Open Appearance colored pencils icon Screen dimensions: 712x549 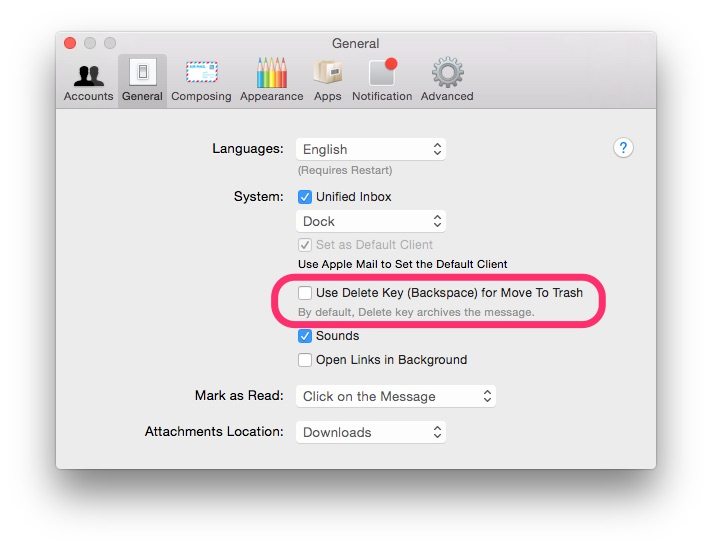coord(272,72)
